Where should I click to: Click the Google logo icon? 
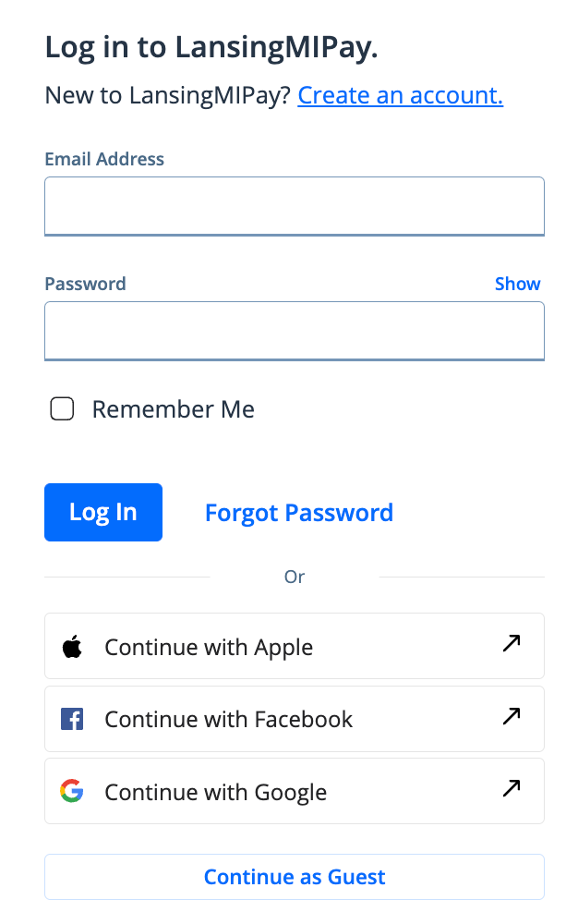coord(72,791)
